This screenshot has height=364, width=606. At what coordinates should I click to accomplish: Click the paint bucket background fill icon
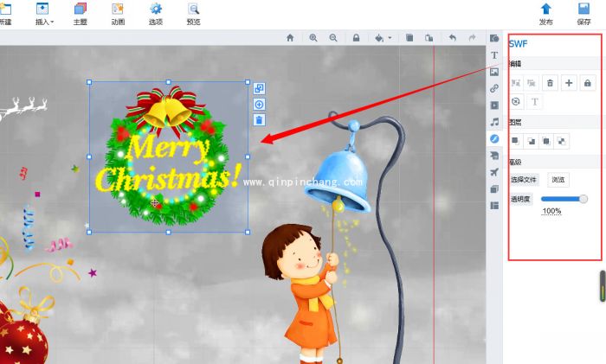click(x=379, y=38)
